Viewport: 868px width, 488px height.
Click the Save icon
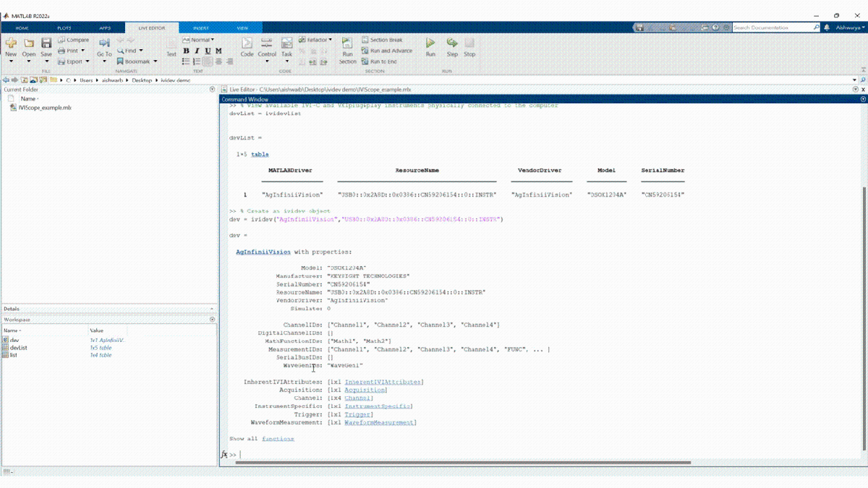point(46,44)
